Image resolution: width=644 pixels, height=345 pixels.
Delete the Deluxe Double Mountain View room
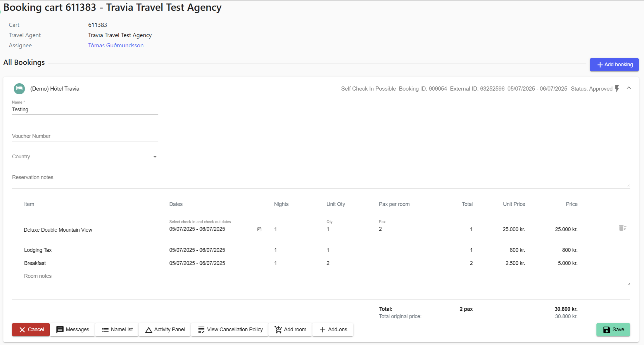(x=622, y=228)
